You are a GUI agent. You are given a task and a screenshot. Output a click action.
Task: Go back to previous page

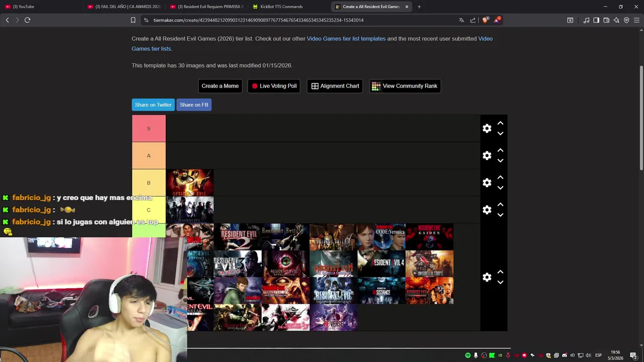[x=7, y=20]
